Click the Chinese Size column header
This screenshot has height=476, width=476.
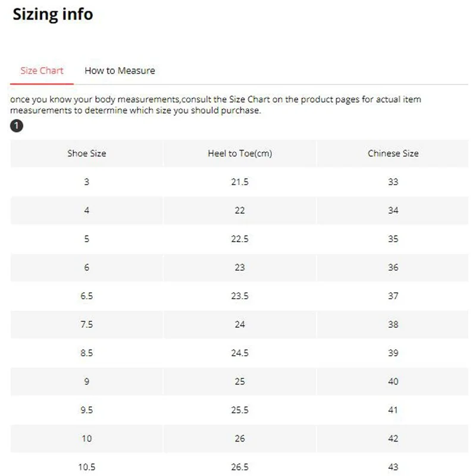(x=393, y=154)
